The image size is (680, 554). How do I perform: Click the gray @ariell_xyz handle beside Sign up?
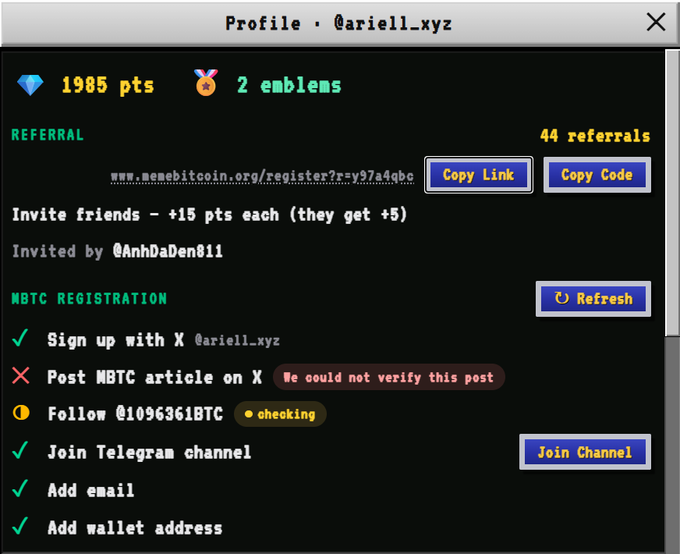click(237, 341)
